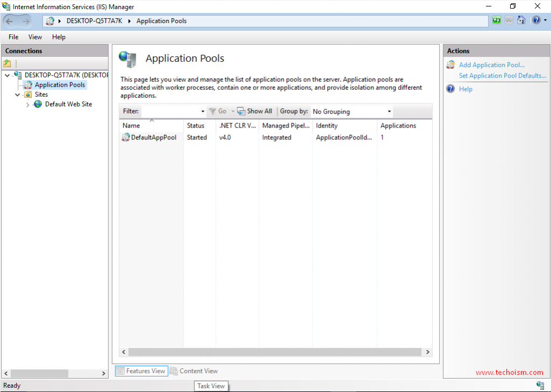
Task: Sort by the Status column header
Action: tap(200, 125)
